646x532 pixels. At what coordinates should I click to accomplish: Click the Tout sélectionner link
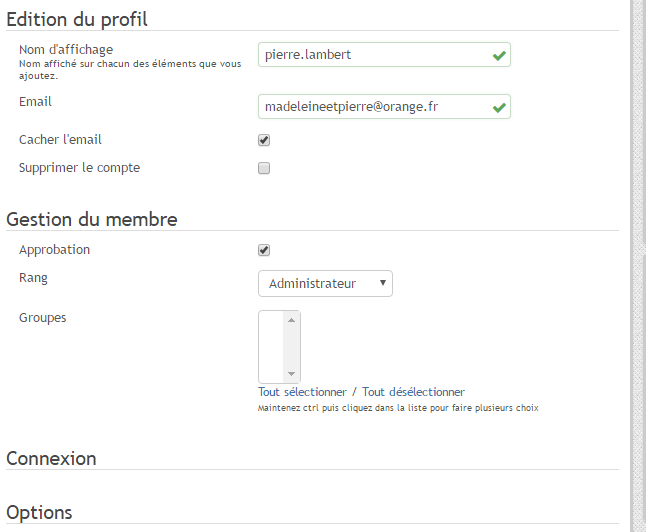tap(302, 392)
